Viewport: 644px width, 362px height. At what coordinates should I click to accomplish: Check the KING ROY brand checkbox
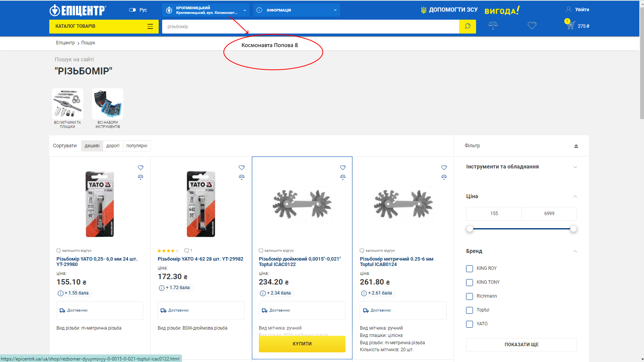click(470, 269)
